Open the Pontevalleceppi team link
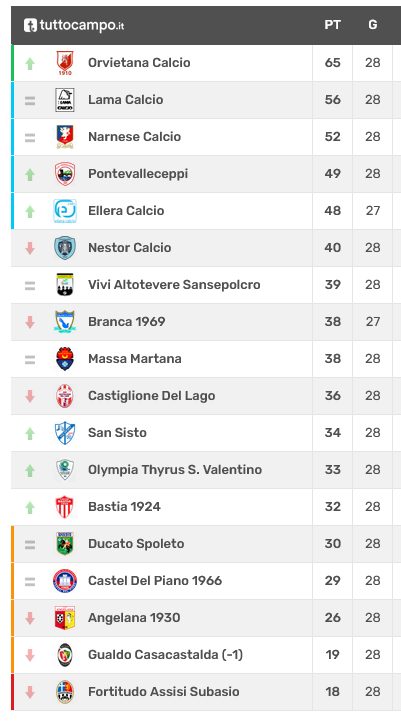 pyautogui.click(x=138, y=174)
